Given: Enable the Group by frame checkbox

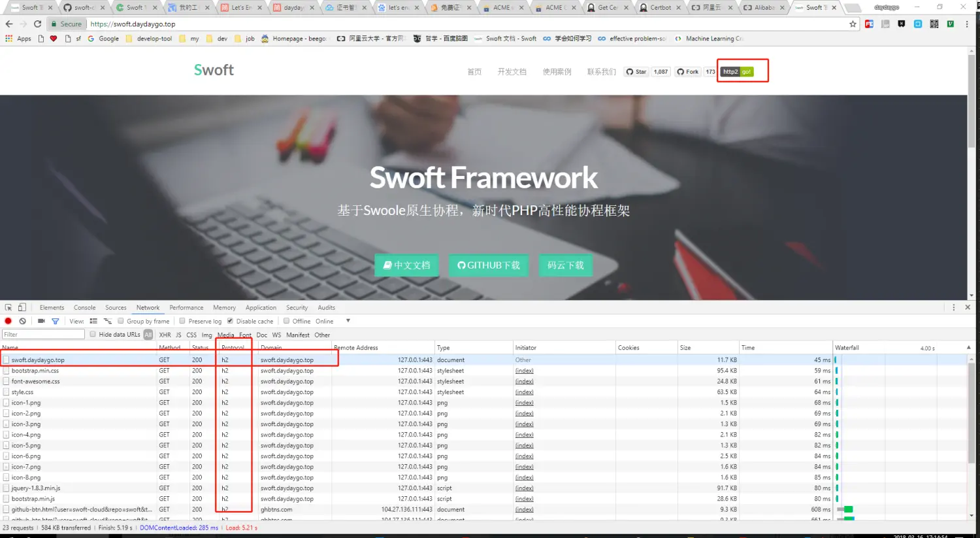Looking at the screenshot, I should click(121, 321).
